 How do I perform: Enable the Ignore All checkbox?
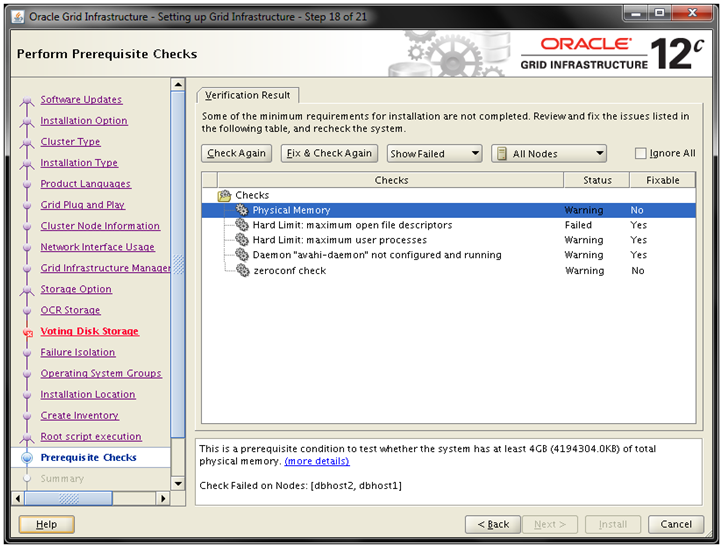point(640,154)
